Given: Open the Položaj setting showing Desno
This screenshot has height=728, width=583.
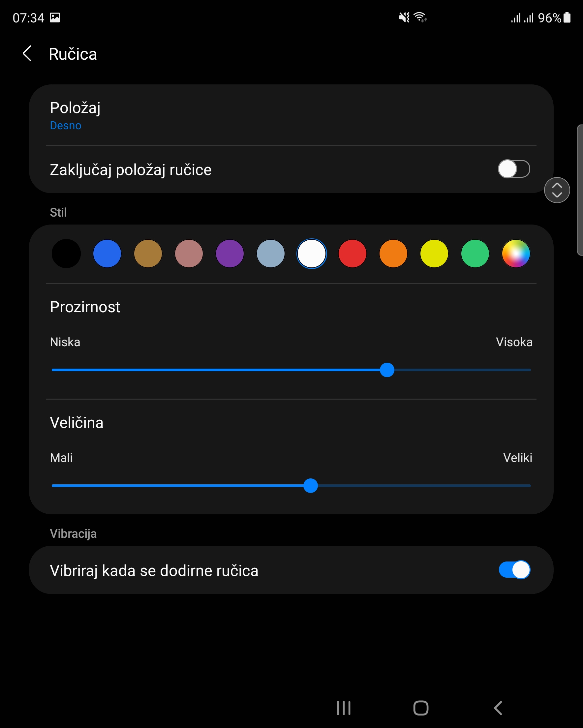Looking at the screenshot, I should click(291, 115).
